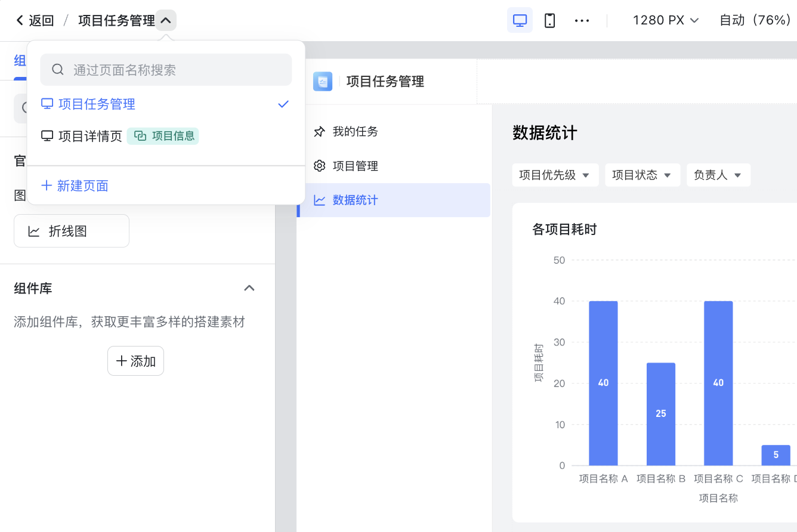This screenshot has width=797, height=532.
Task: Open the 自动（76%） zoom selector
Action: tap(755, 20)
